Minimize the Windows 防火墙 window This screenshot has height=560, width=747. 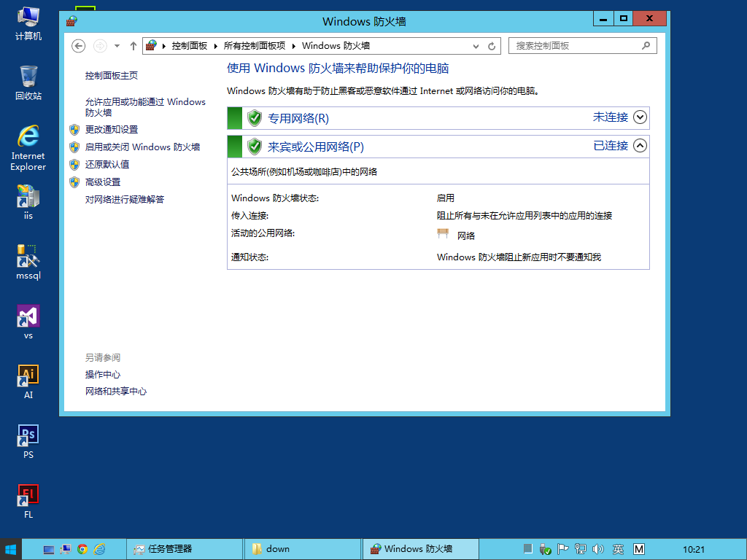pyautogui.click(x=603, y=19)
